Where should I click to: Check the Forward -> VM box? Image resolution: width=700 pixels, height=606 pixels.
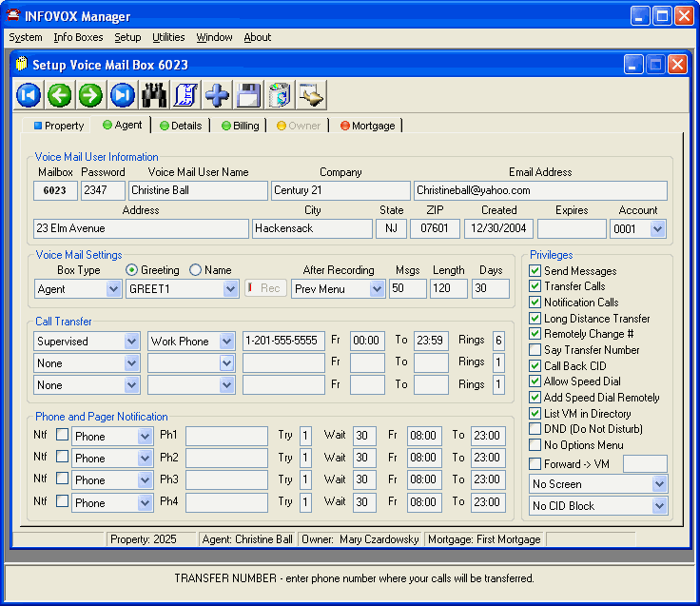tap(535, 464)
